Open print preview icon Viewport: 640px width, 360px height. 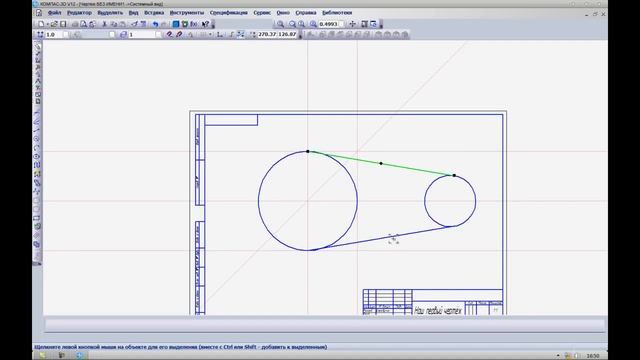[84, 24]
